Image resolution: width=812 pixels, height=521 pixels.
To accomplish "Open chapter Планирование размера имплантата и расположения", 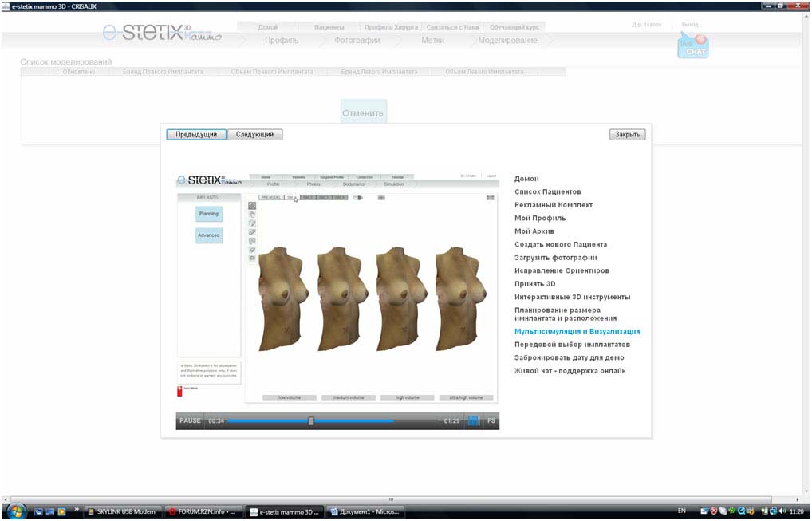I will click(x=566, y=314).
